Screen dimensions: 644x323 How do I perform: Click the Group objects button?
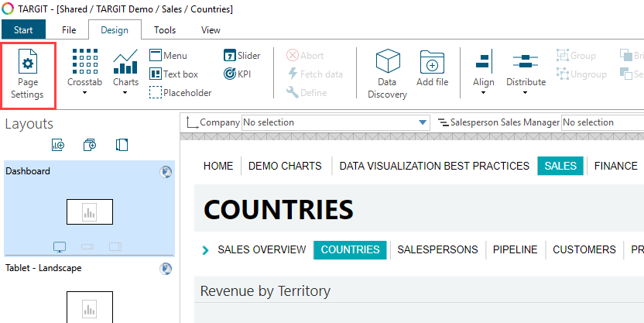576,56
